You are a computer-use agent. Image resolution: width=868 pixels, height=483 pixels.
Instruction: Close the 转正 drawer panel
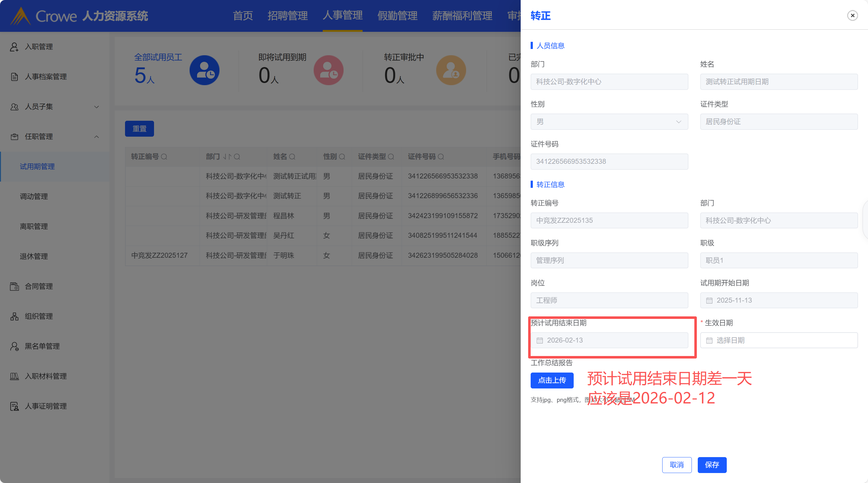(x=852, y=16)
